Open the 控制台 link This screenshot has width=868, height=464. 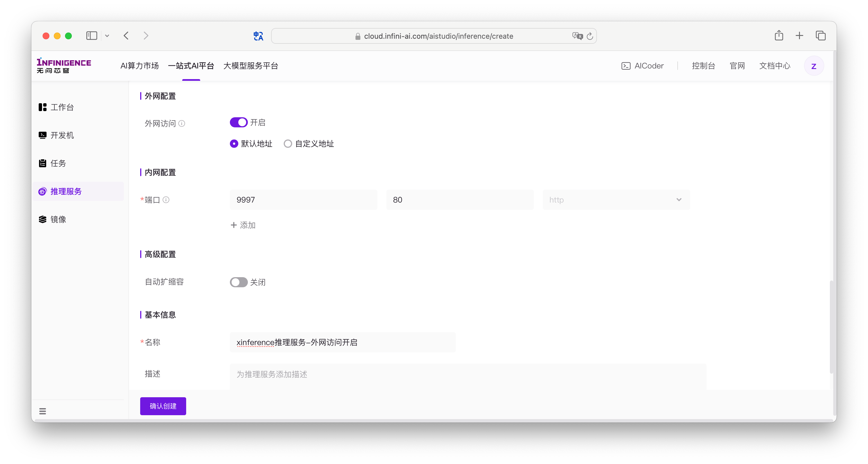click(703, 66)
